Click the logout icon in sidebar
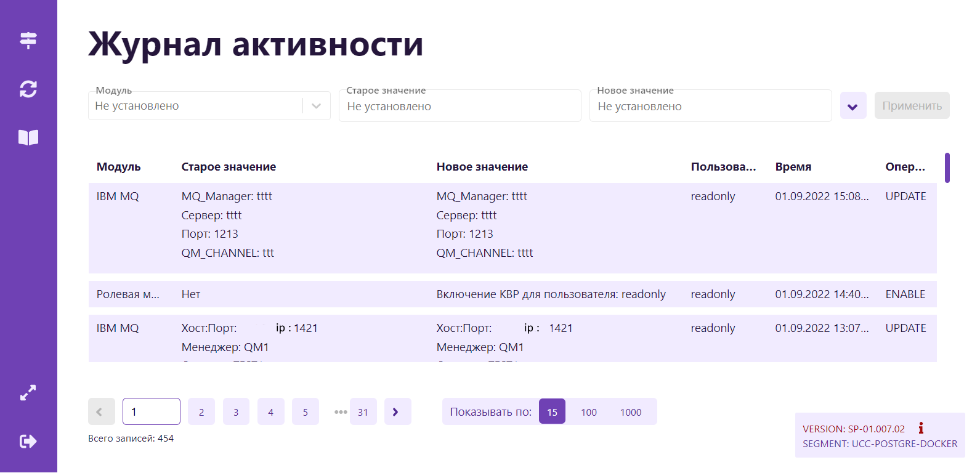 [x=28, y=441]
